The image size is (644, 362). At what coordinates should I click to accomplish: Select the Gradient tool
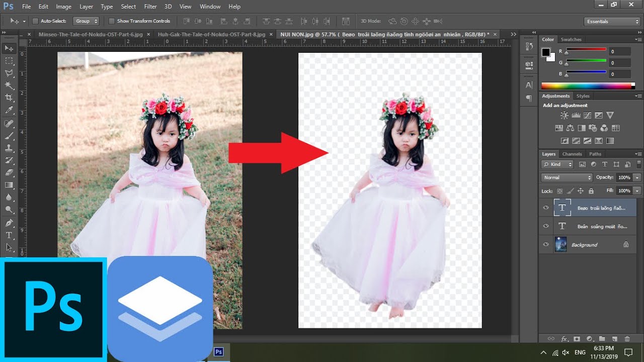[9, 185]
